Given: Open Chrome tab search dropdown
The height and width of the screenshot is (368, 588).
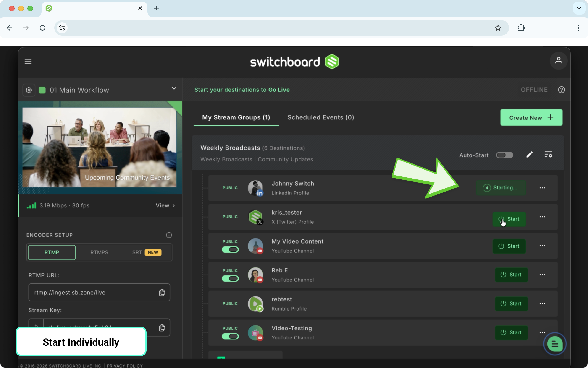Looking at the screenshot, I should click(579, 8).
